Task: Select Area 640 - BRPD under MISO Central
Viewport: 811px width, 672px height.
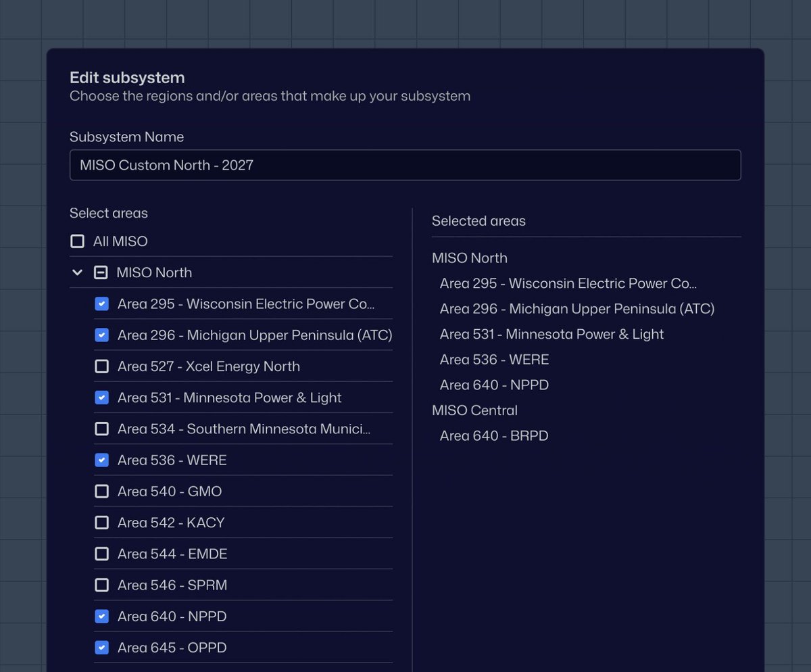Action: point(494,435)
